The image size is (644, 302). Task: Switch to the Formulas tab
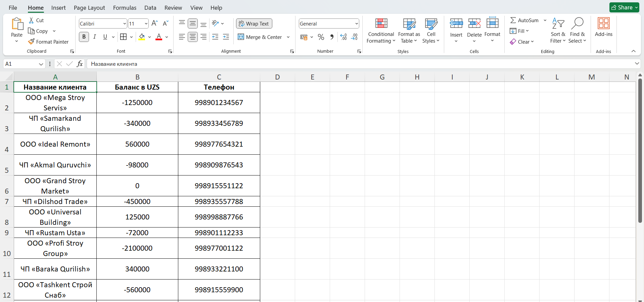(x=125, y=8)
